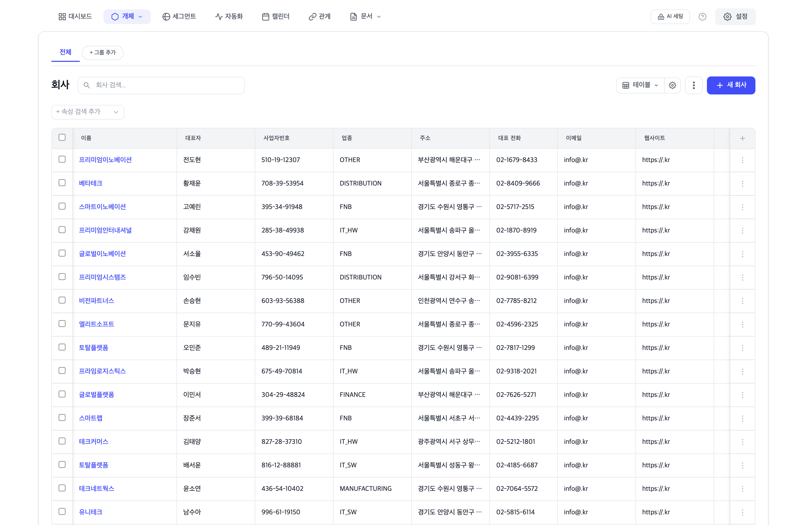Select all rows with the header checkbox

point(62,138)
